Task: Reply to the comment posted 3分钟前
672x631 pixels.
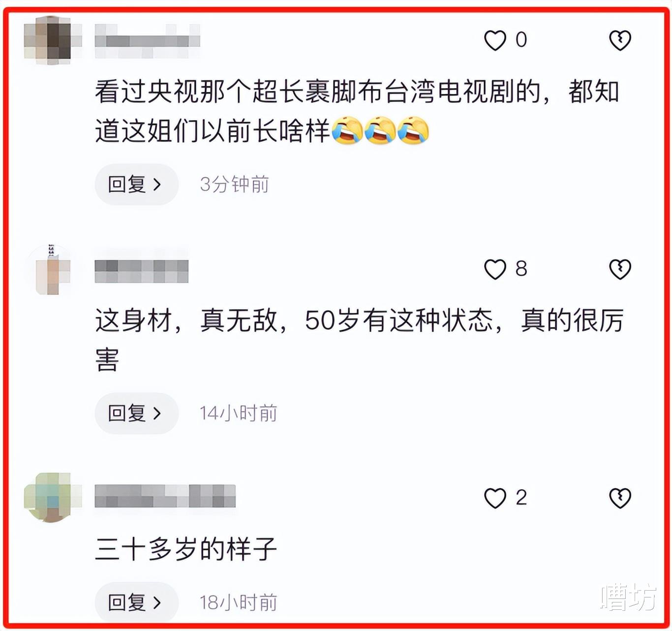Action: (x=136, y=185)
